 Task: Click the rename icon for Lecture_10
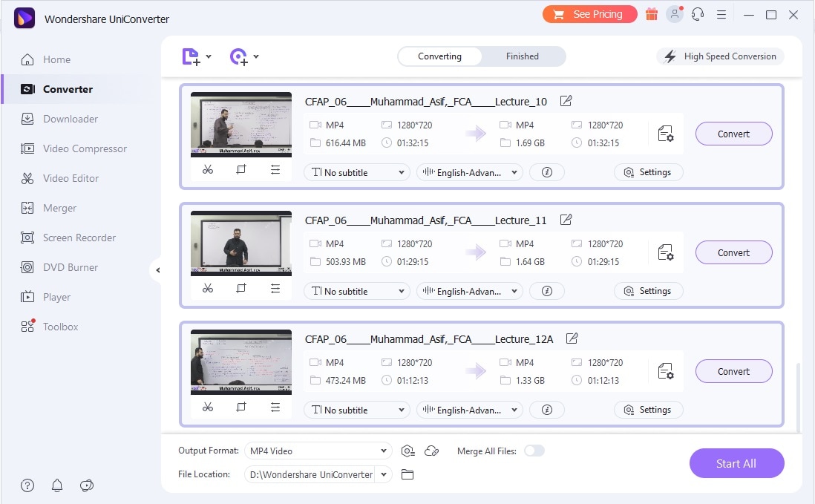pyautogui.click(x=566, y=101)
